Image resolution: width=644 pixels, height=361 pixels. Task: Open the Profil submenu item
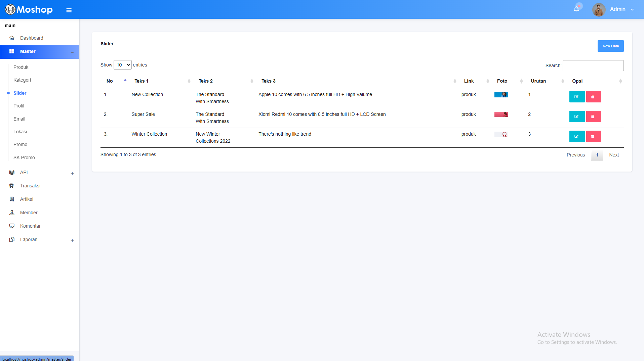(x=19, y=106)
